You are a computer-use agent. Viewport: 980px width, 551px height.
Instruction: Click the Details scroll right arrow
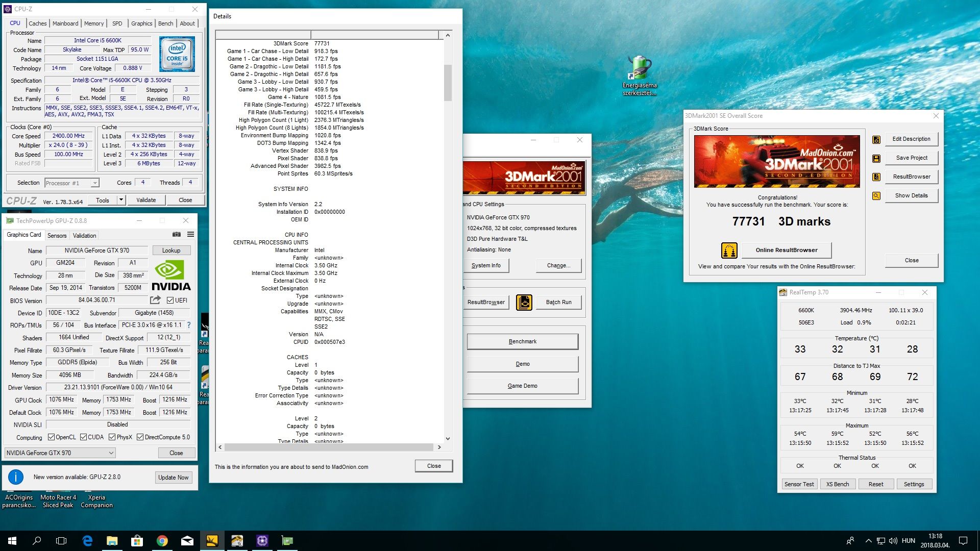click(439, 447)
